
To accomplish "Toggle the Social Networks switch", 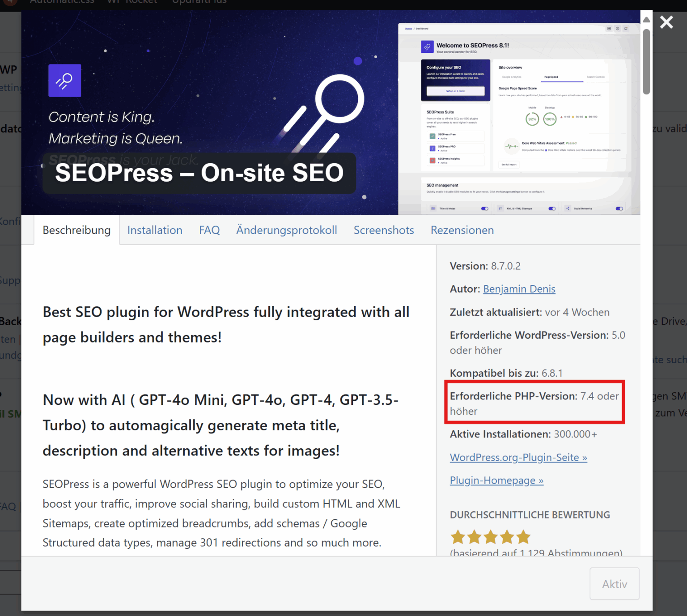I will [x=619, y=208].
